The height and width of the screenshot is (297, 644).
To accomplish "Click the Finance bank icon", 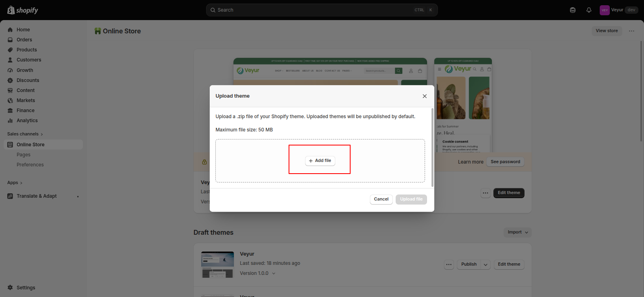I will (10, 111).
